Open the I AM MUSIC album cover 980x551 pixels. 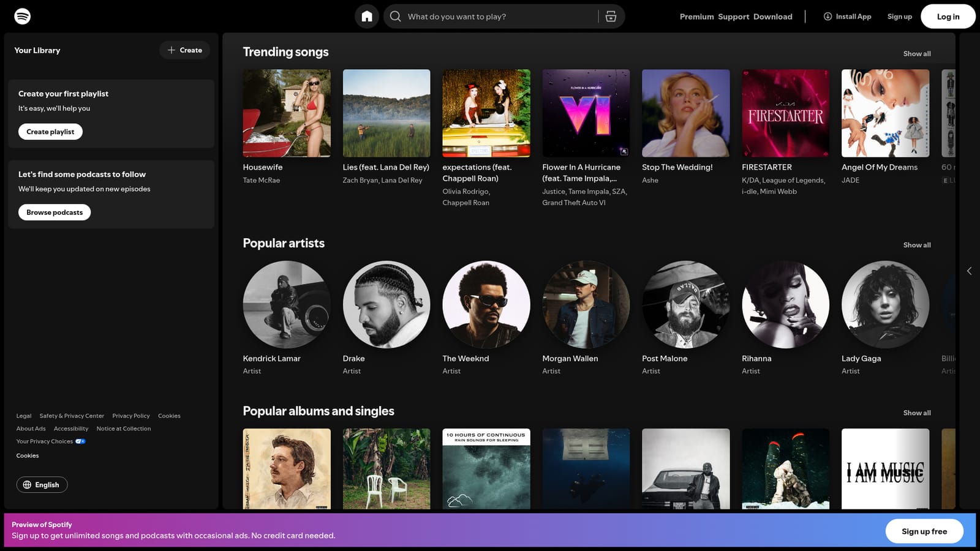886,469
